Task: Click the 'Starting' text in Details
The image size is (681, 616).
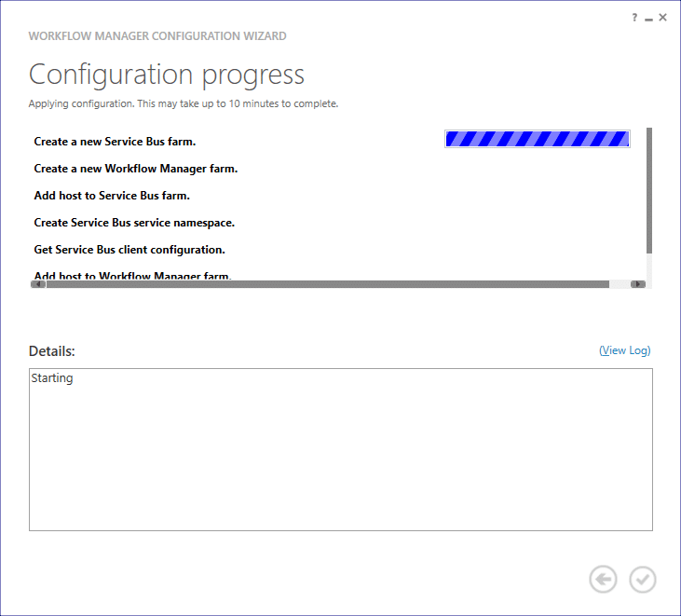Action: pyautogui.click(x=51, y=378)
